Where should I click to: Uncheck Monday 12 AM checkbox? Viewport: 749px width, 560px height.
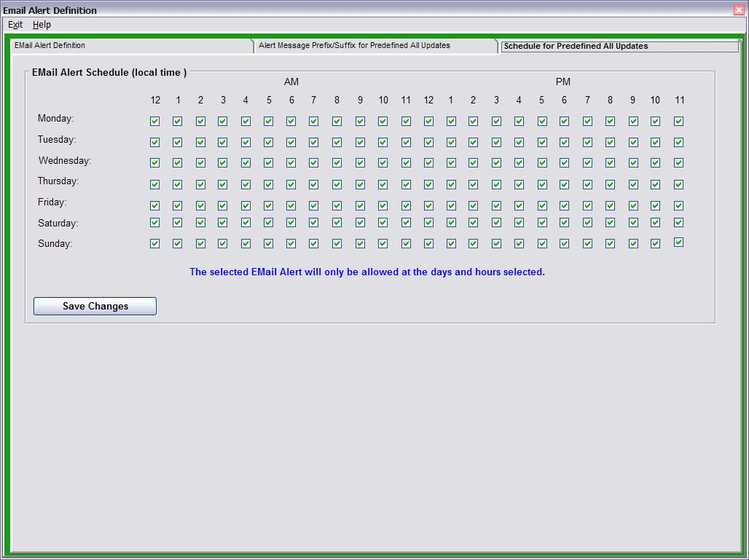(x=154, y=122)
